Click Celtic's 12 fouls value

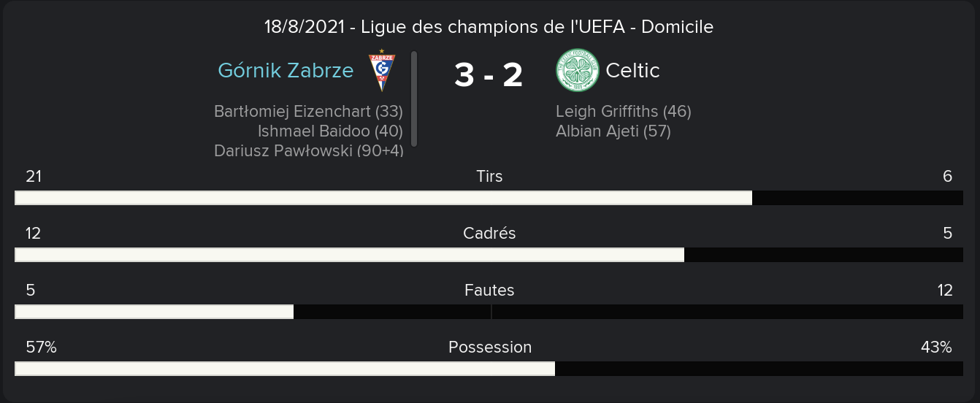pyautogui.click(x=945, y=291)
